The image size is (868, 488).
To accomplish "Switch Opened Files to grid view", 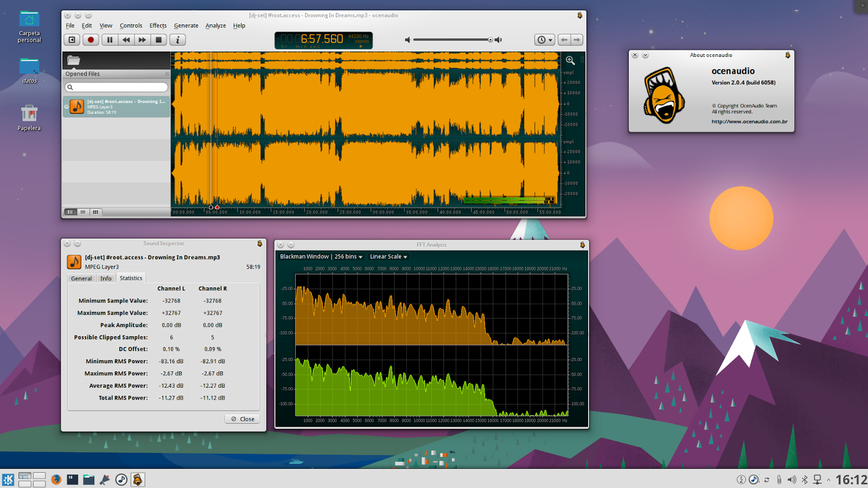I will coord(96,212).
